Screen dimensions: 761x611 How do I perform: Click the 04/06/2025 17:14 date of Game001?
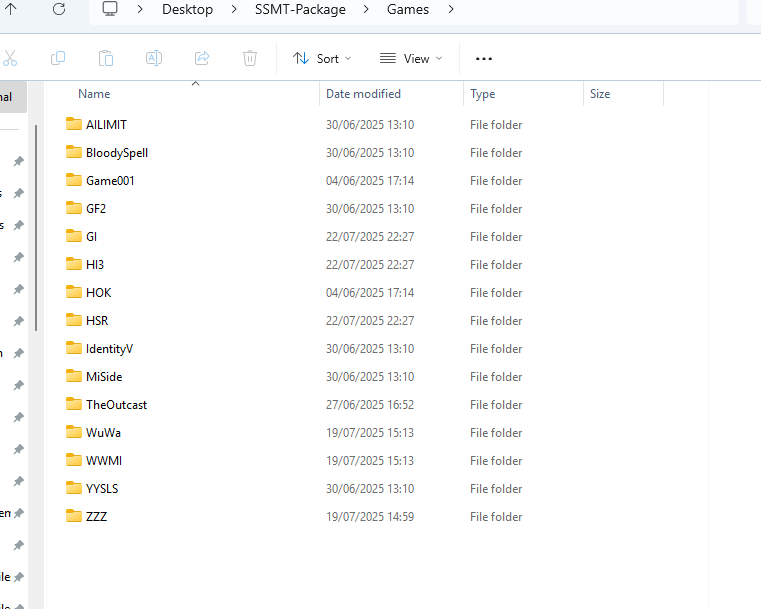pos(370,181)
